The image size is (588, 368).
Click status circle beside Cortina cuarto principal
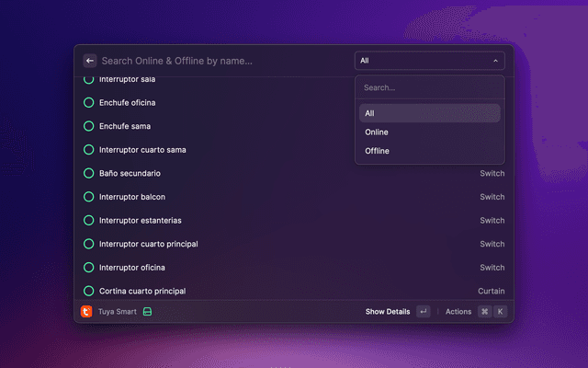(x=89, y=291)
